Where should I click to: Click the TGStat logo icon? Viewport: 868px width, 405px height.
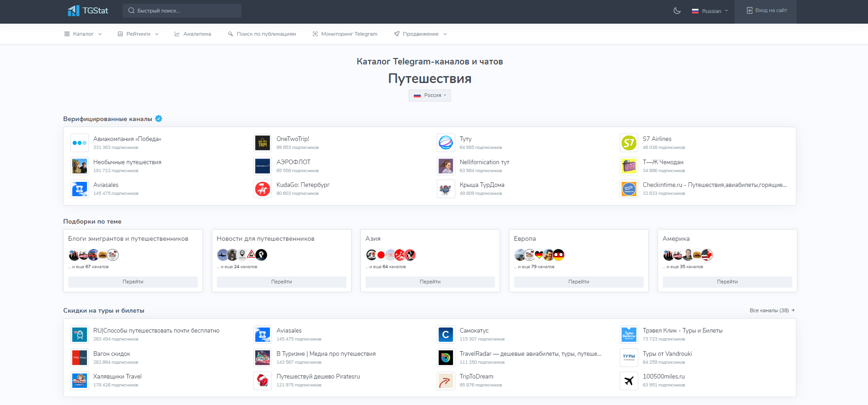click(x=73, y=11)
